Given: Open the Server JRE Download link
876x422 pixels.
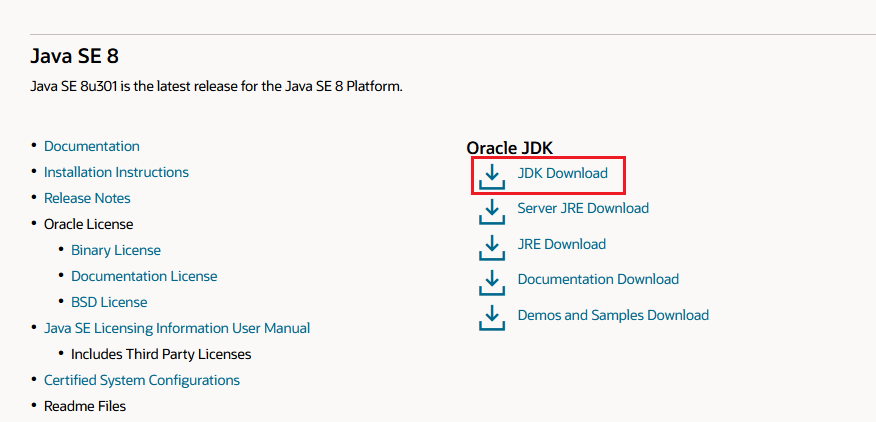Looking at the screenshot, I should point(583,208).
